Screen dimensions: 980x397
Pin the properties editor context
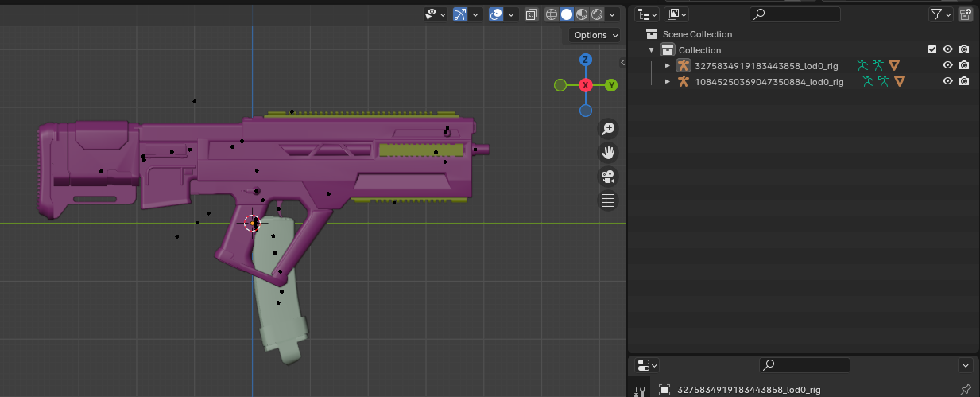tap(966, 389)
